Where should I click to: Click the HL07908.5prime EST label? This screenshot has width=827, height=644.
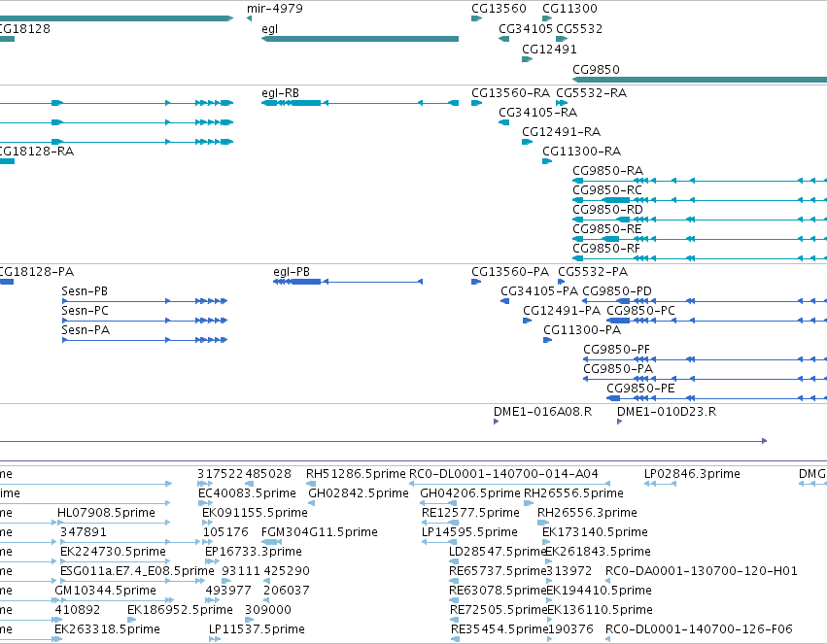(x=106, y=513)
